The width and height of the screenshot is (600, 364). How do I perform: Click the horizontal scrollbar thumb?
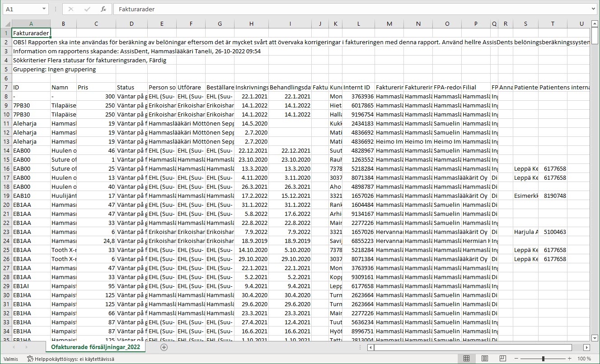click(473, 347)
